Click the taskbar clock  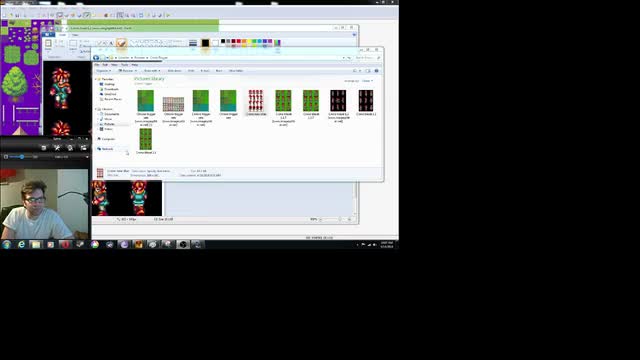tap(387, 244)
